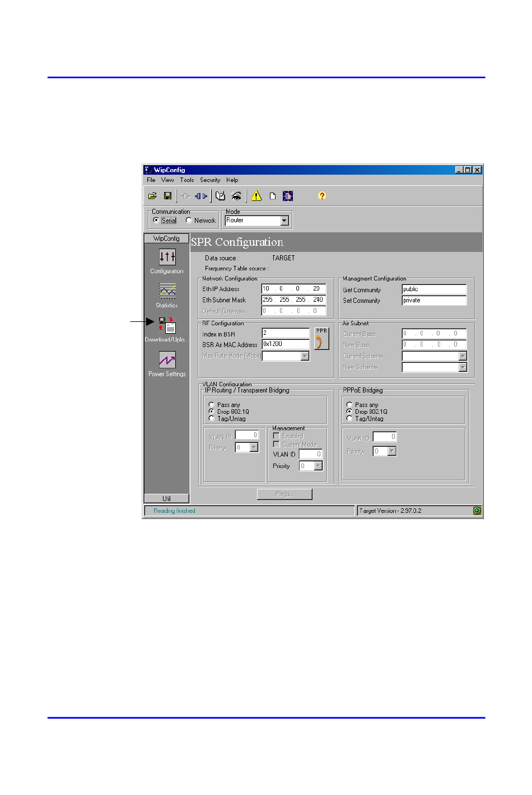532x795 pixels.
Task: Open the File menu
Action: point(151,180)
